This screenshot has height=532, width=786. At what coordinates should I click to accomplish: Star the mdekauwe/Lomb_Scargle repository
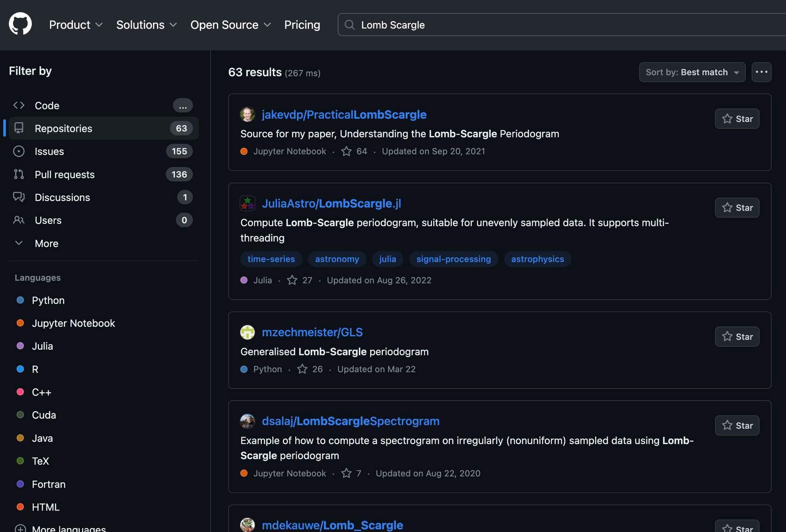pos(737,526)
